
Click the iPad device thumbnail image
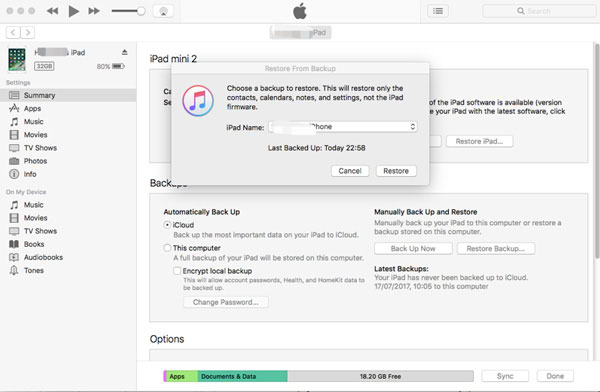click(17, 59)
